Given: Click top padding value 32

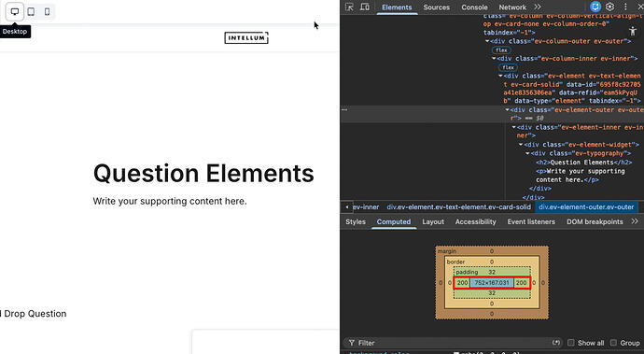Looking at the screenshot, I should coord(492,272).
